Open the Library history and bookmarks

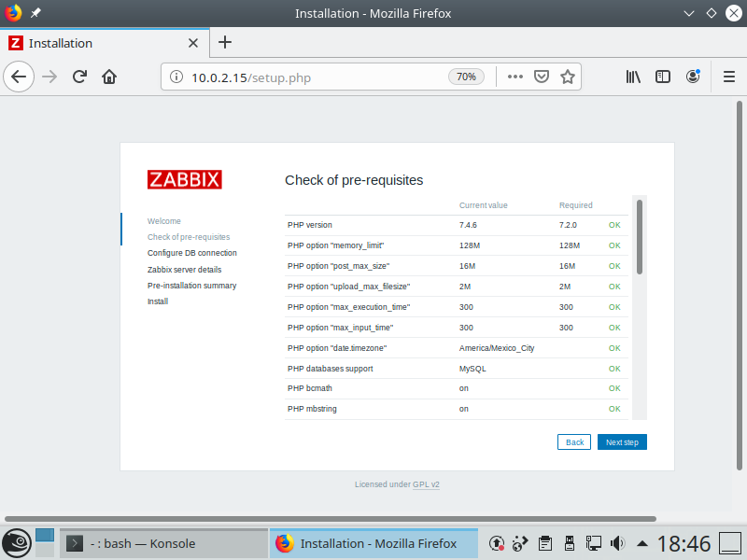[x=633, y=77]
